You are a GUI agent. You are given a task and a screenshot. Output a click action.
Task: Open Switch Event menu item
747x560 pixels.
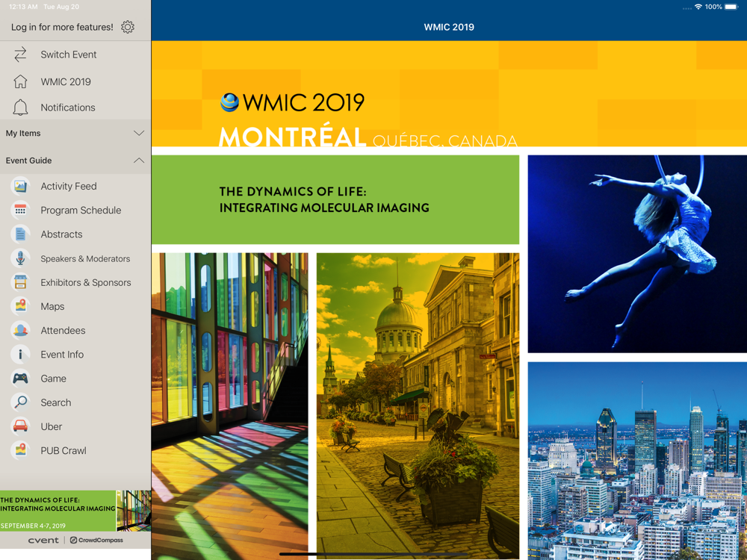pos(69,55)
